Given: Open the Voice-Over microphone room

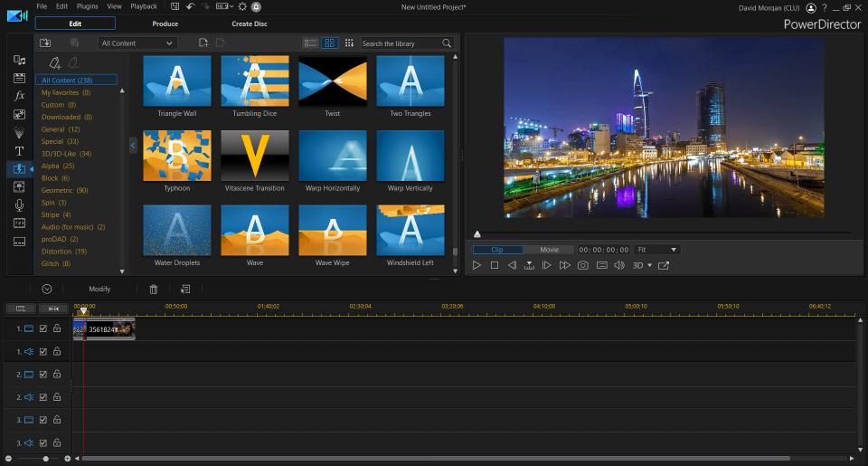Looking at the screenshot, I should (19, 205).
